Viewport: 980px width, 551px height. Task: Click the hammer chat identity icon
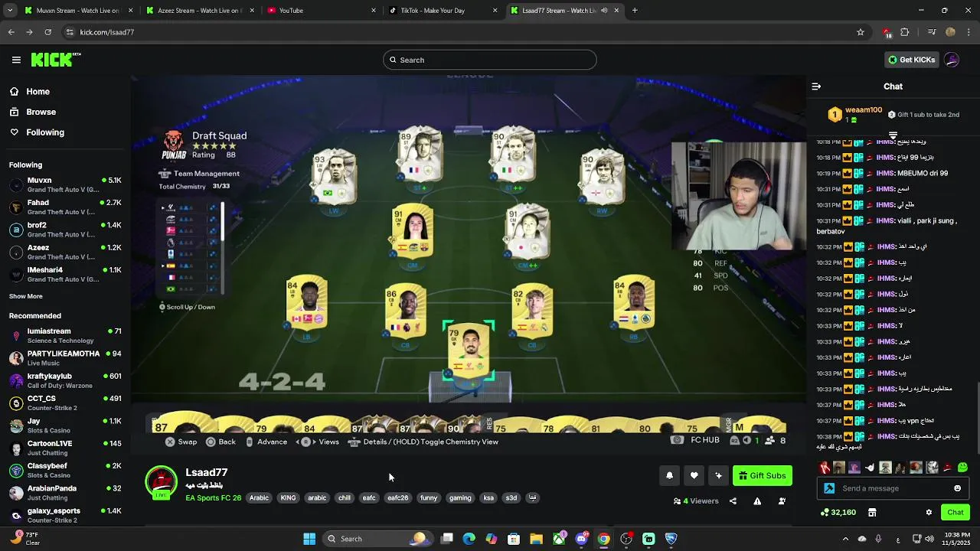829,488
